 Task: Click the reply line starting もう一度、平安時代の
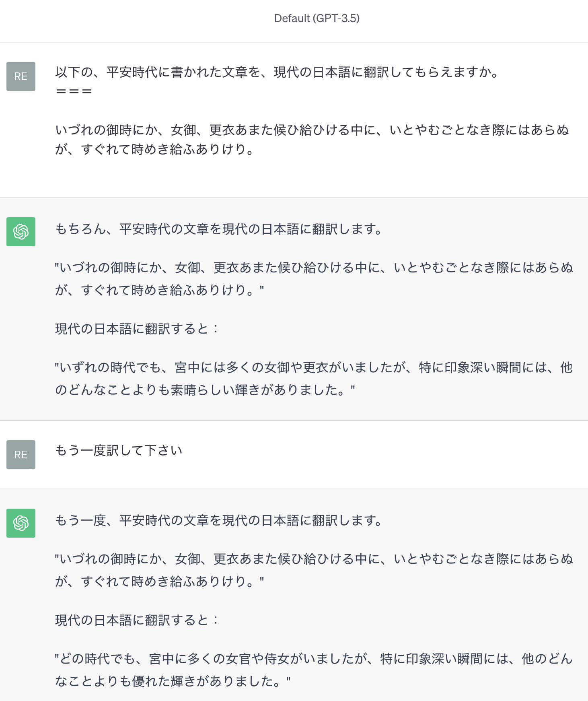pyautogui.click(x=218, y=520)
